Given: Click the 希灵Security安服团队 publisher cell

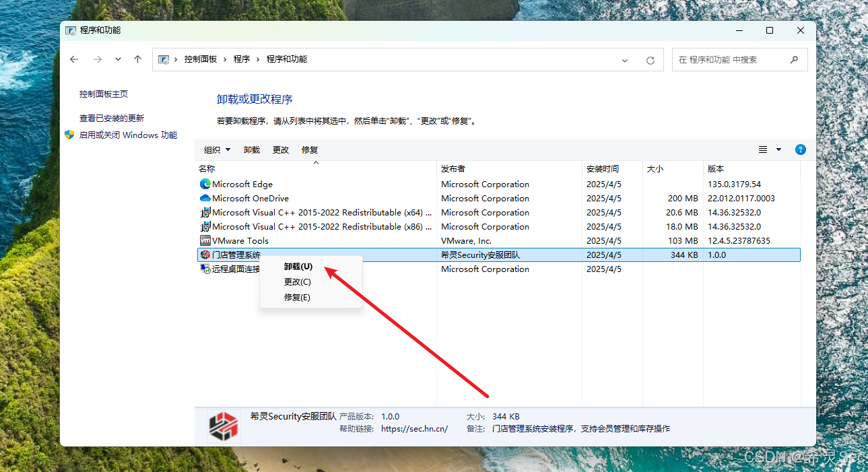Looking at the screenshot, I should pyautogui.click(x=481, y=255).
